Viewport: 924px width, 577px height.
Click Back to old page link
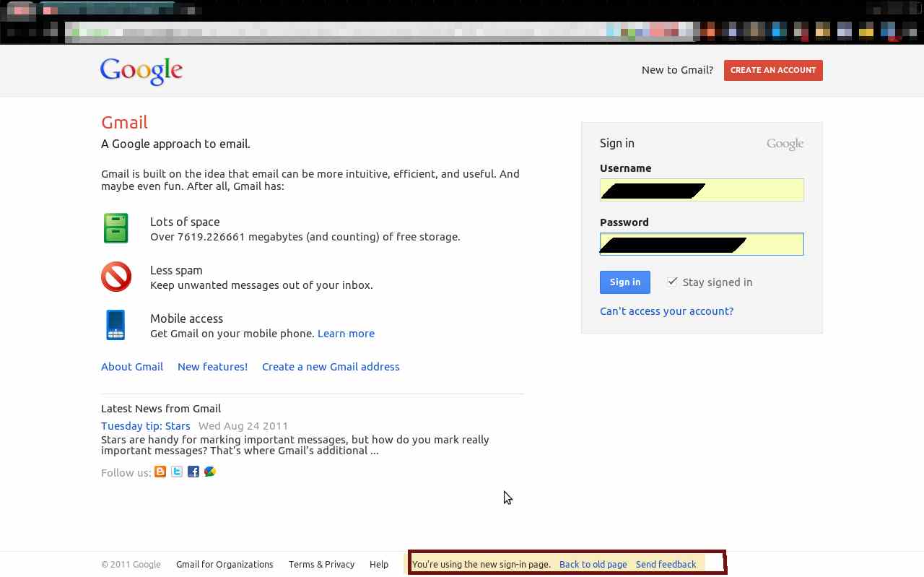(x=593, y=565)
